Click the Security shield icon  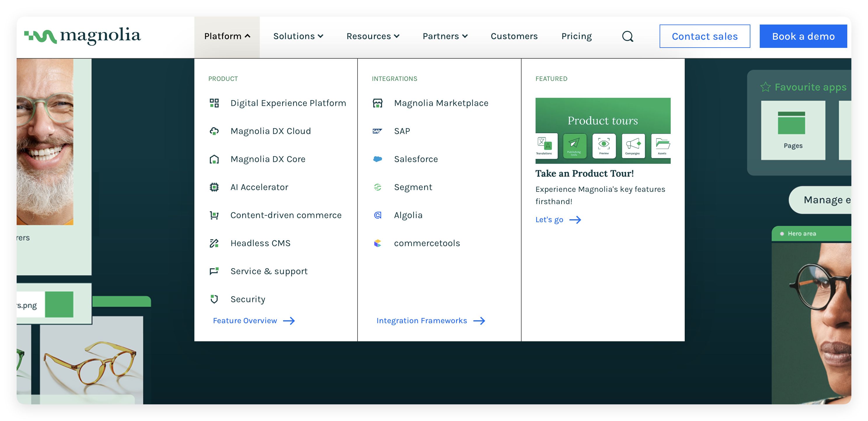[x=214, y=299]
